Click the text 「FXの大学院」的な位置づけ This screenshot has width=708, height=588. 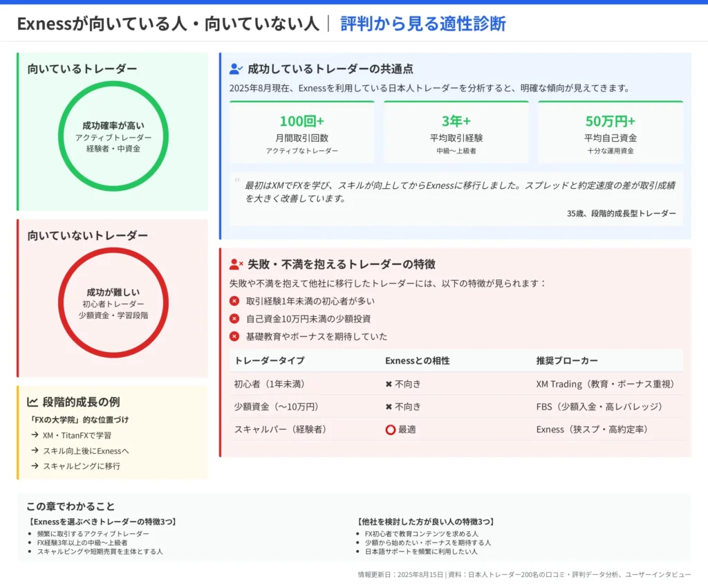[79, 419]
